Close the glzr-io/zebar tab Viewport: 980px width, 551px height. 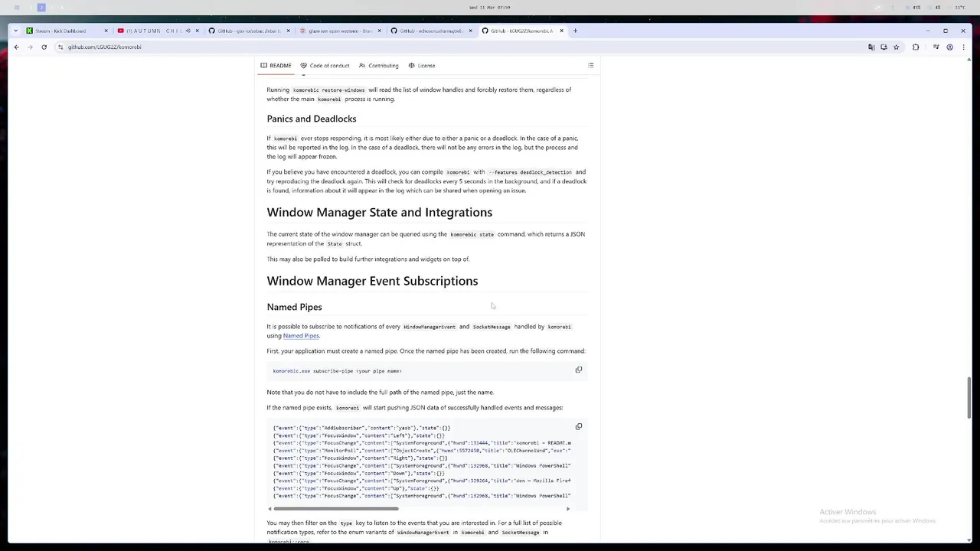pyautogui.click(x=288, y=31)
